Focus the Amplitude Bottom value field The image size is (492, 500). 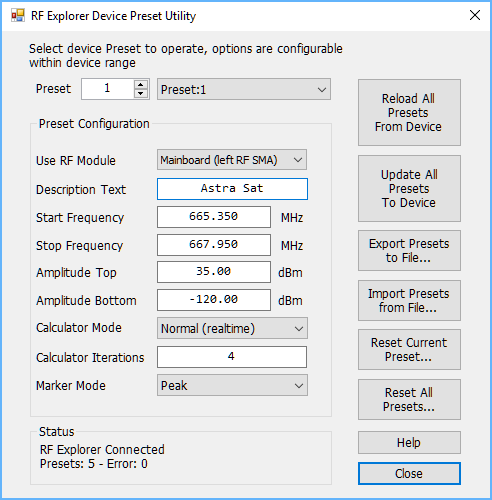click(x=214, y=300)
